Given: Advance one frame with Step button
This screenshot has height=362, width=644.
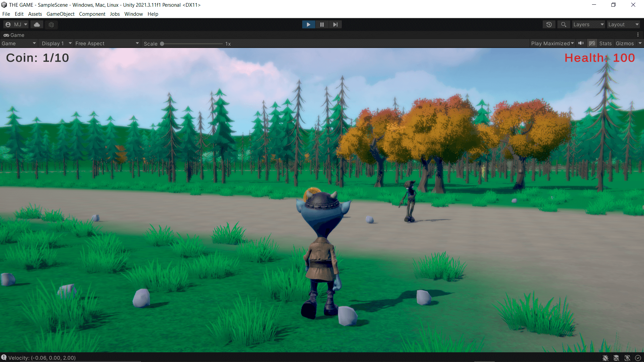Looking at the screenshot, I should [335, 24].
